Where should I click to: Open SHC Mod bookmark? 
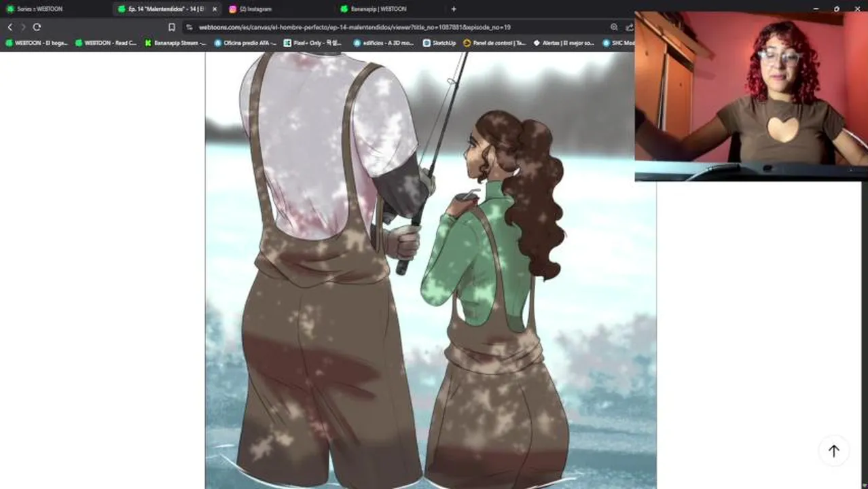[618, 43]
